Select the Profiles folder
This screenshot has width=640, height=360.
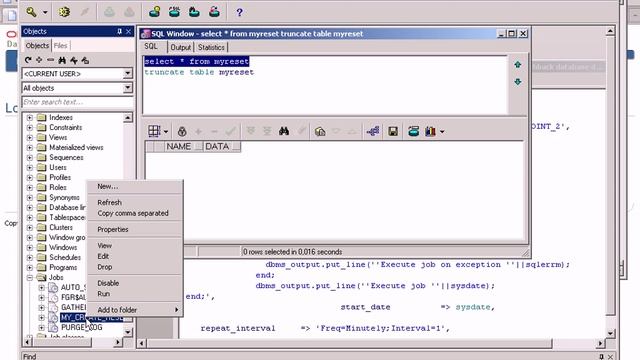[60, 178]
